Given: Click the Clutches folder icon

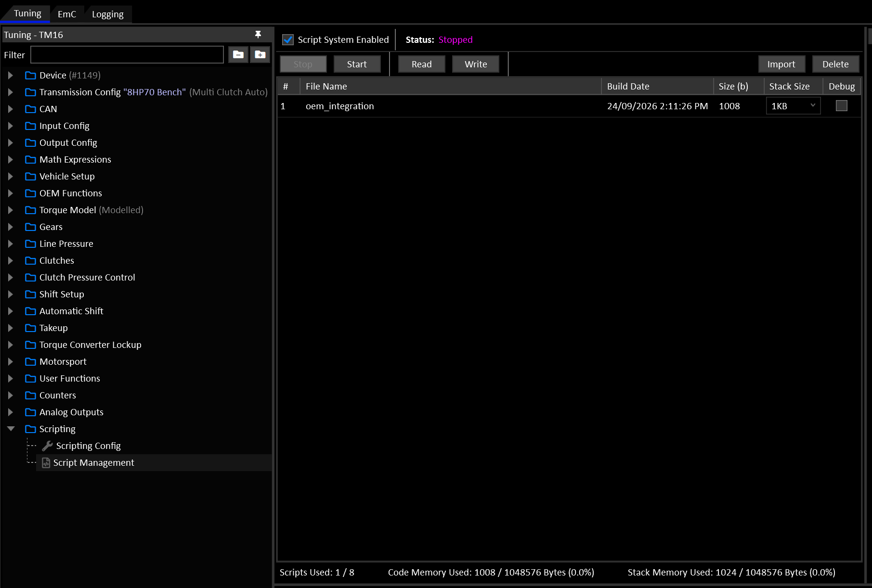Looking at the screenshot, I should (30, 260).
